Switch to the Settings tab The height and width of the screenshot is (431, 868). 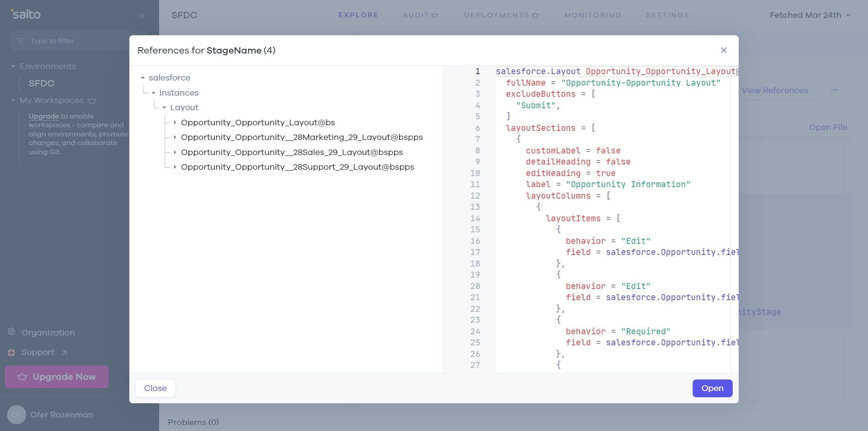point(667,15)
